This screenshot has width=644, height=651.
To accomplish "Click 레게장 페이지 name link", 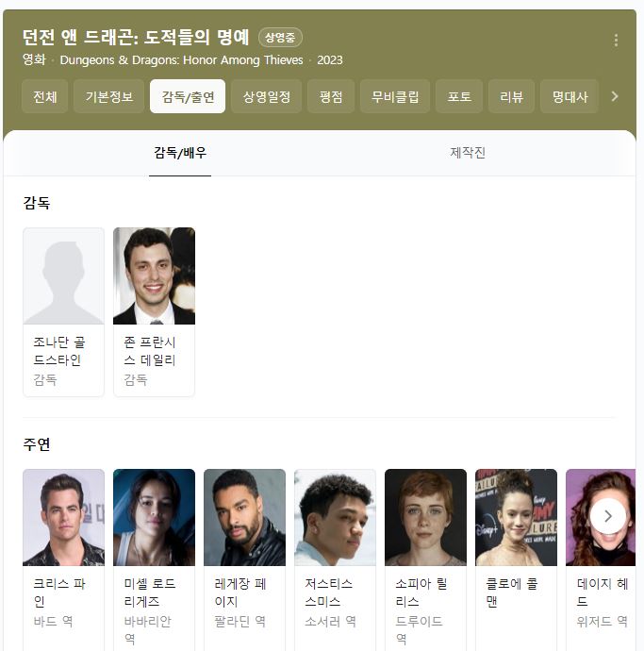I will pos(240,593).
